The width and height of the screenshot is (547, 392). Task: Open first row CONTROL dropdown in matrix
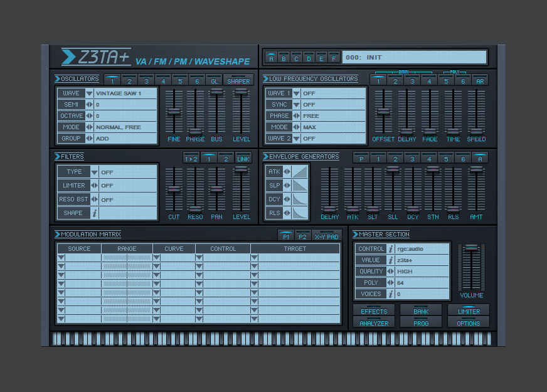[x=199, y=257]
